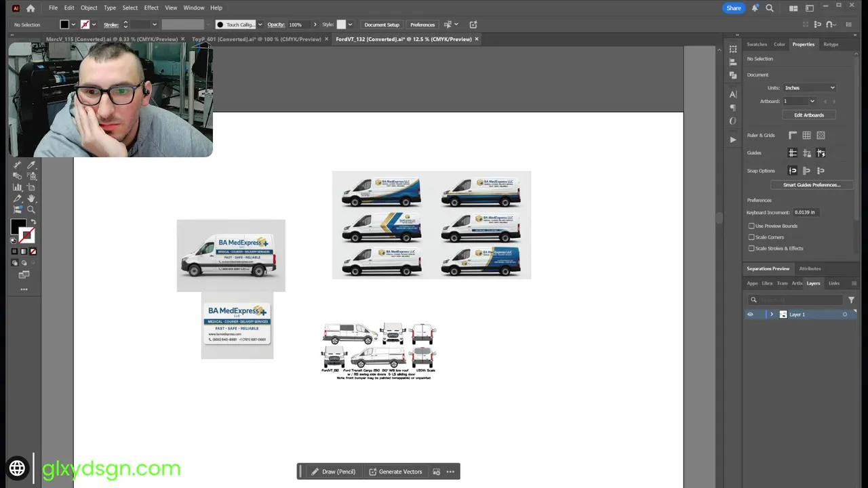Open Arrange Documents icon in title bar
This screenshot has width=868, height=488.
793,8
